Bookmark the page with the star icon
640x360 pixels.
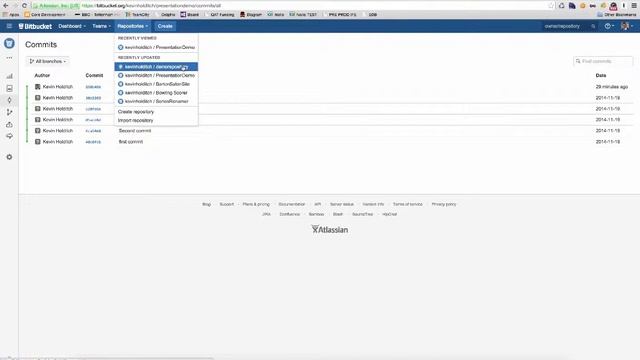point(551,6)
